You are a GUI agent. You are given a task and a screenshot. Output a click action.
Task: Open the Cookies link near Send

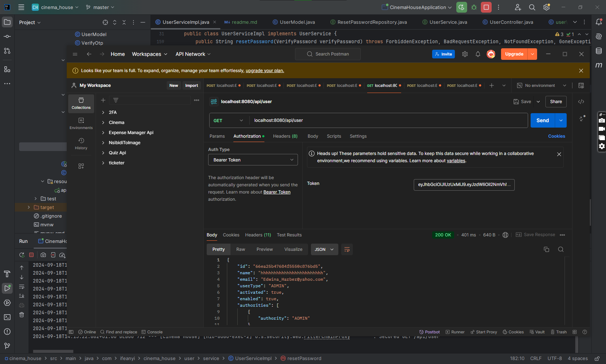click(x=557, y=136)
